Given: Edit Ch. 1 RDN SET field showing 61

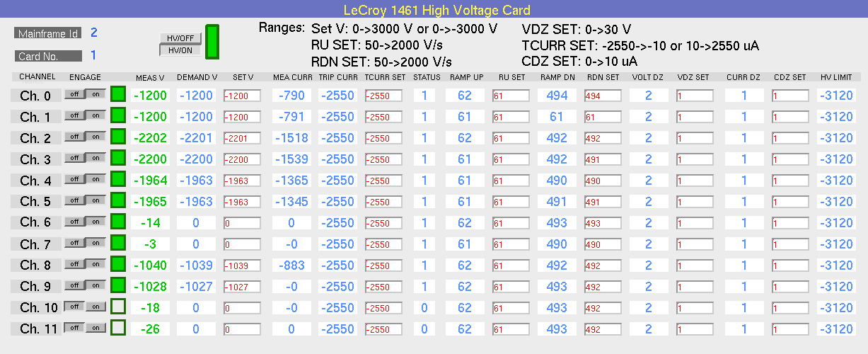Looking at the screenshot, I should [602, 117].
